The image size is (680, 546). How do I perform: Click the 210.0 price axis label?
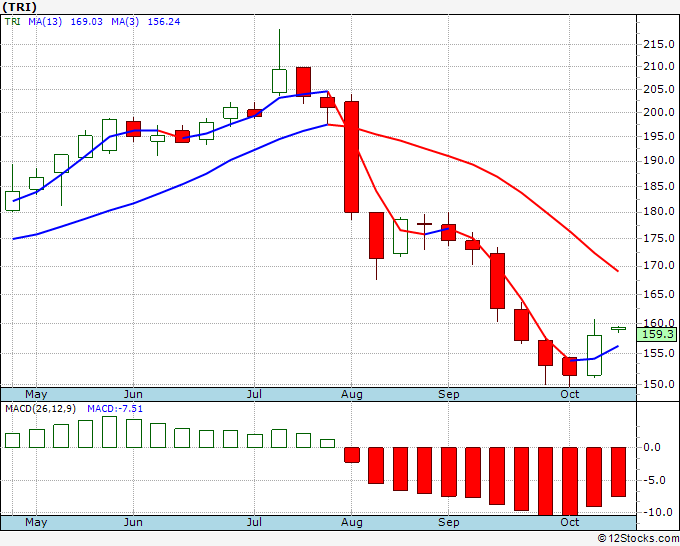(x=659, y=66)
